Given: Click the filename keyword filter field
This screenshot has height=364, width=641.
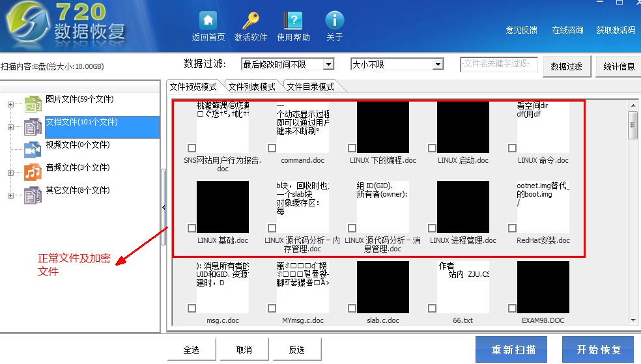Looking at the screenshot, I should coord(498,64).
